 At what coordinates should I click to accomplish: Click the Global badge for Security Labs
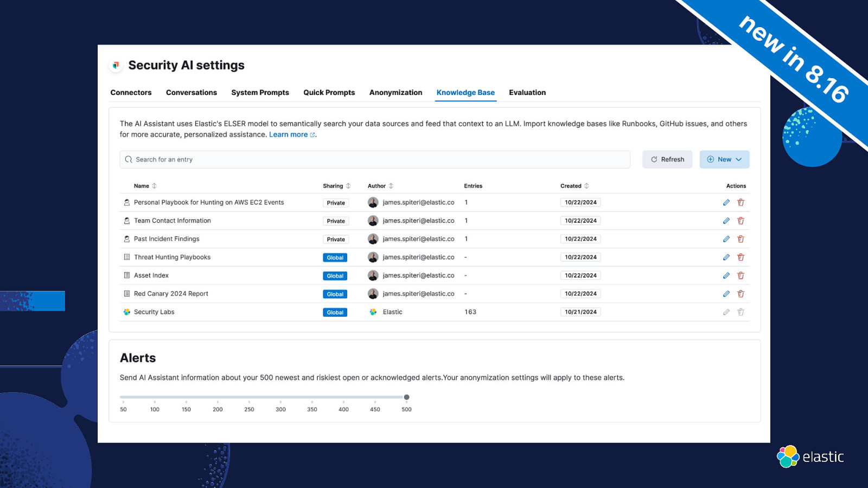tap(335, 312)
